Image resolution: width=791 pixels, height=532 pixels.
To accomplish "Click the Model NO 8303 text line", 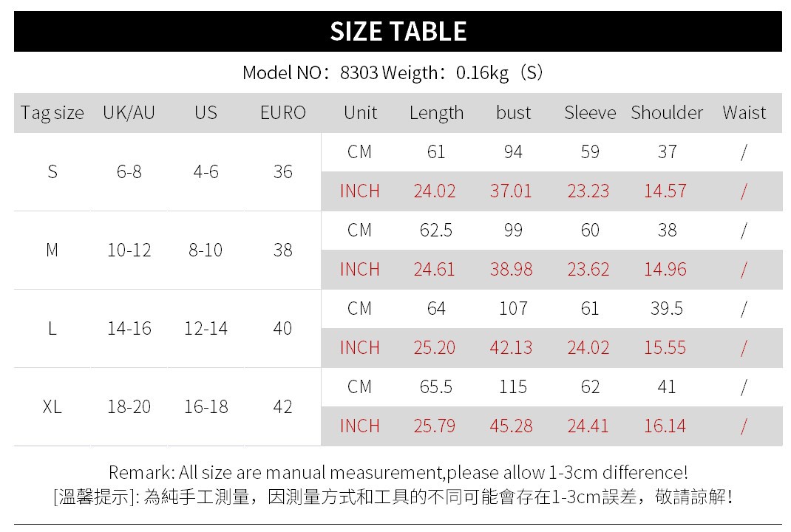I will tap(393, 72).
